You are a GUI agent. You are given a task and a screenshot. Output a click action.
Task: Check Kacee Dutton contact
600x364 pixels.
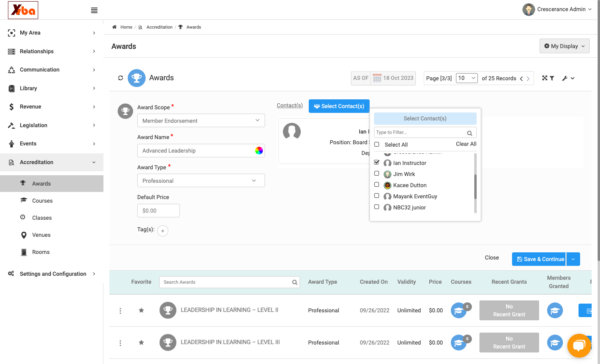click(x=377, y=184)
